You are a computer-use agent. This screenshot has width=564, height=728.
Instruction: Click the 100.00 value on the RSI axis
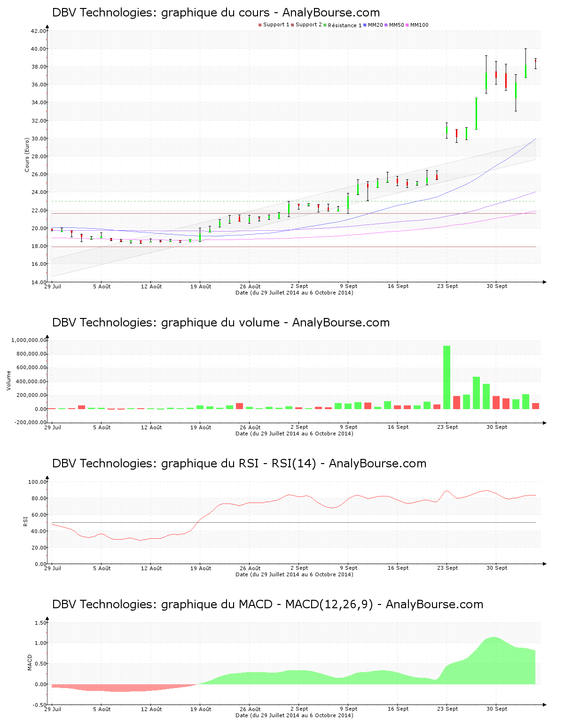coord(37,482)
